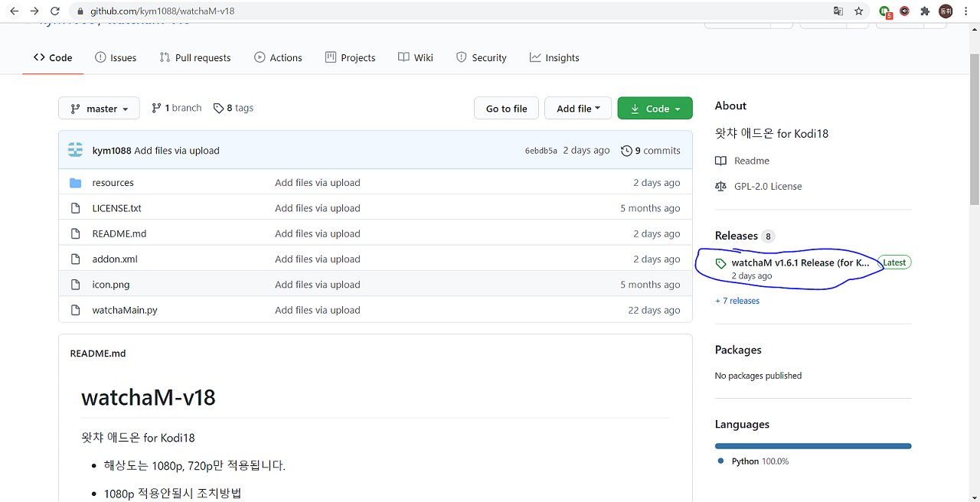The height and width of the screenshot is (502, 980).
Task: Click the GitHub URL in address bar
Action: (x=162, y=11)
